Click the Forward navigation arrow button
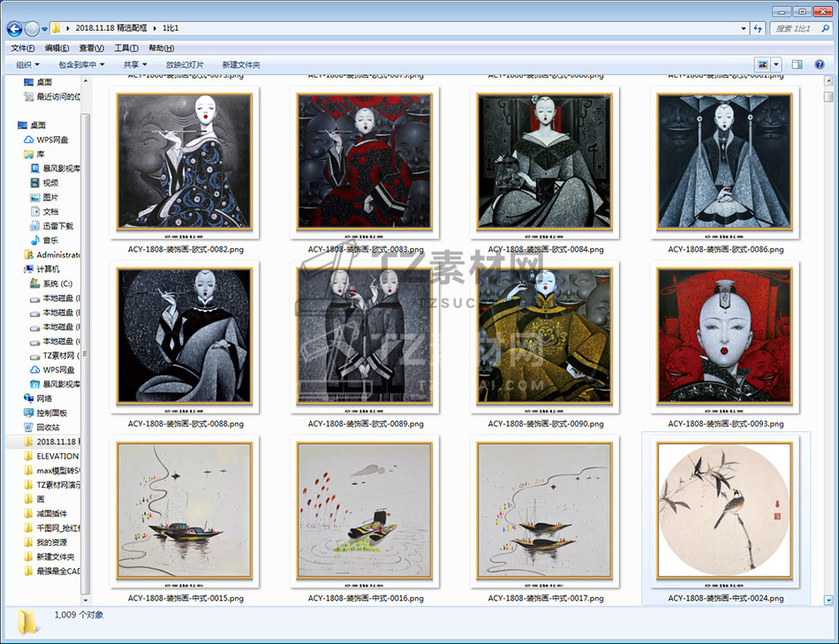The image size is (839, 644). coord(32,29)
